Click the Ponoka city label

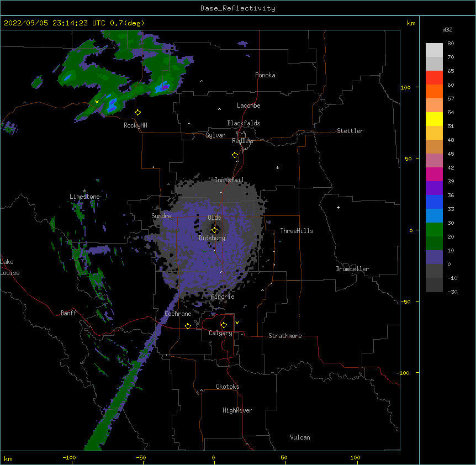265,75
